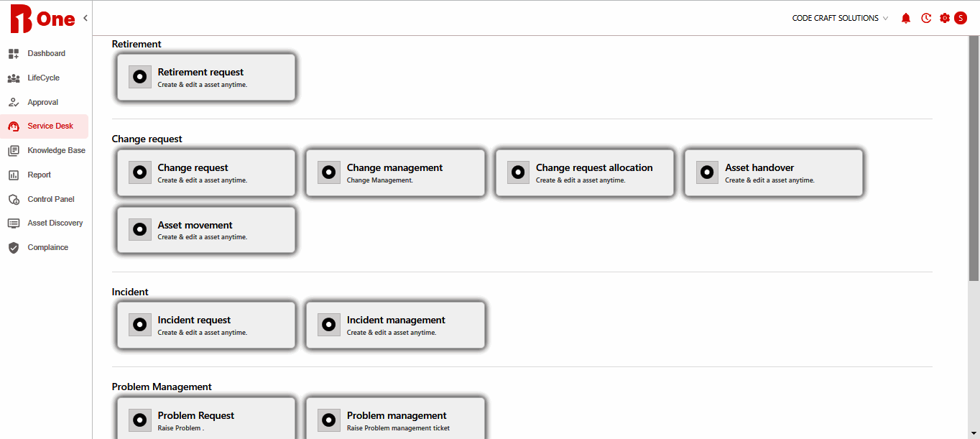Click the LifeCycle people icon
This screenshot has width=980, height=439.
coord(14,78)
